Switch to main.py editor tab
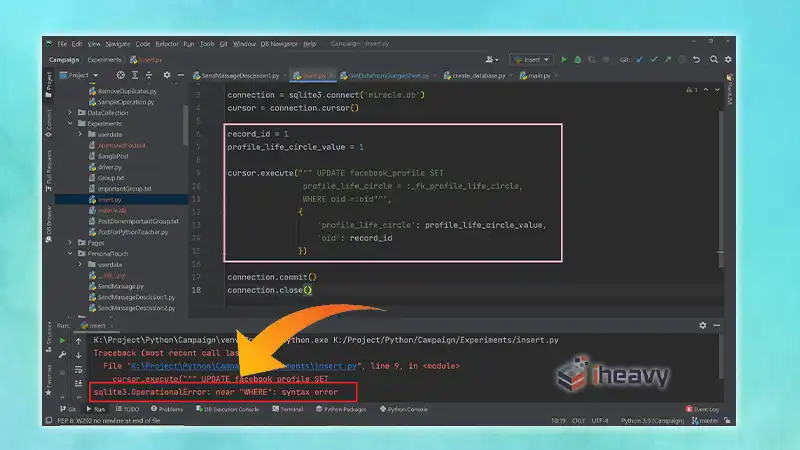 pos(539,76)
